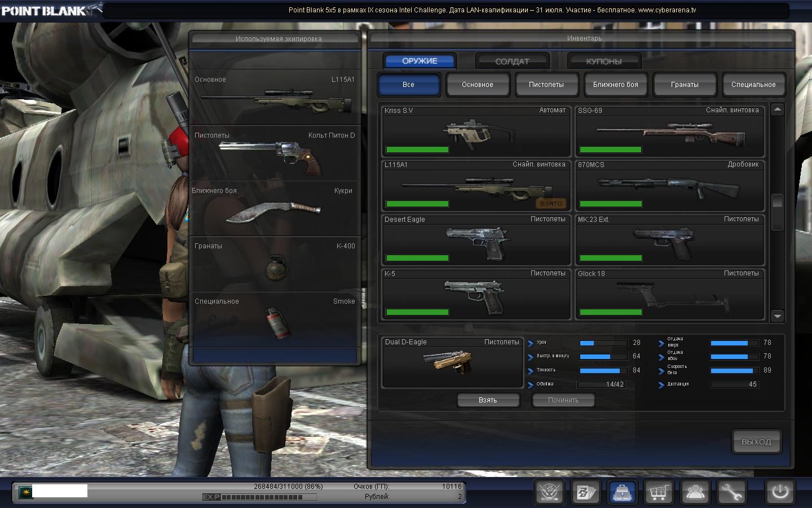
Task: Open settings with the wrench icon
Action: (x=731, y=492)
